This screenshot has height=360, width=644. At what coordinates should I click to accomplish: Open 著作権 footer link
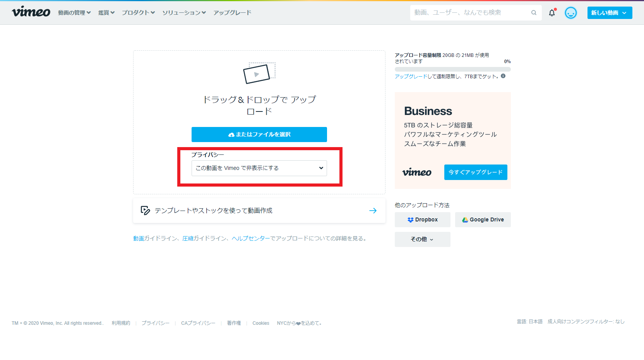coord(234,323)
